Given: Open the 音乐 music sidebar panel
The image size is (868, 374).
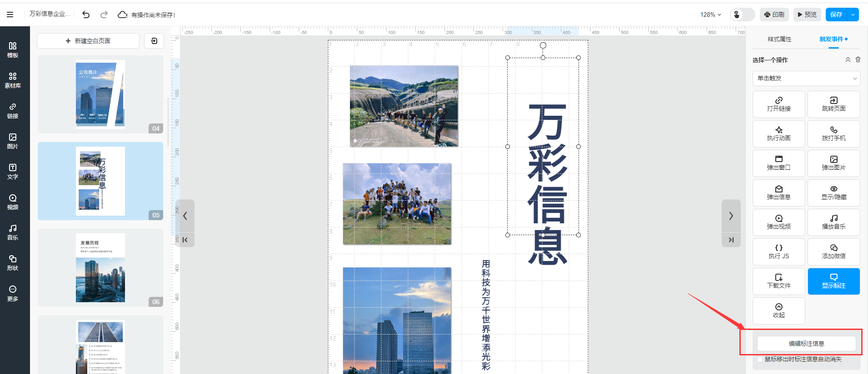Looking at the screenshot, I should pyautogui.click(x=13, y=232).
